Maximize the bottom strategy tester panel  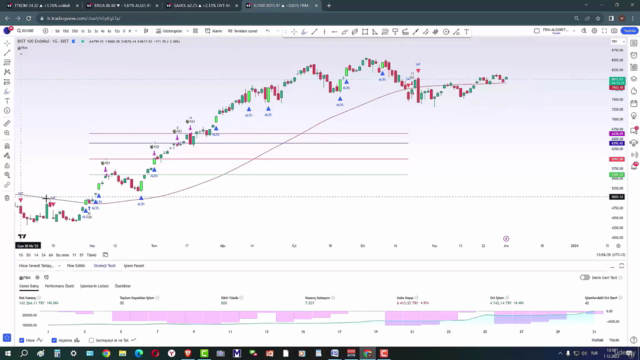622,266
